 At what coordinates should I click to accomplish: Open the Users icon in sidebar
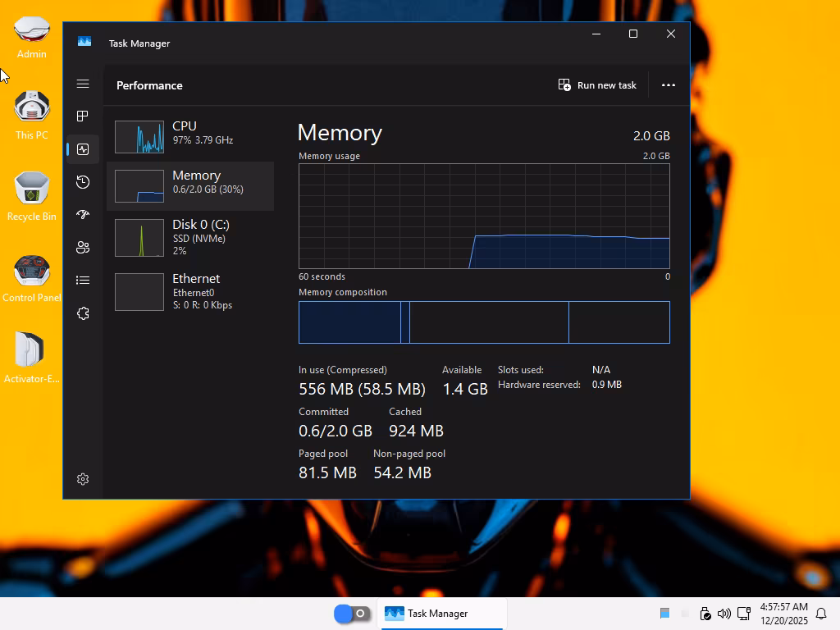pos(83,248)
